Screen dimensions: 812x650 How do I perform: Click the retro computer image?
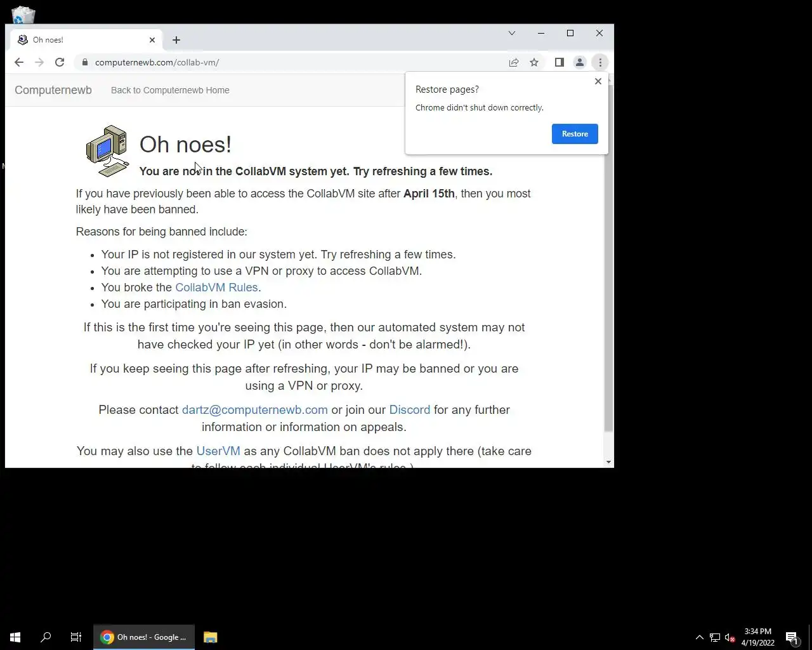click(107, 150)
